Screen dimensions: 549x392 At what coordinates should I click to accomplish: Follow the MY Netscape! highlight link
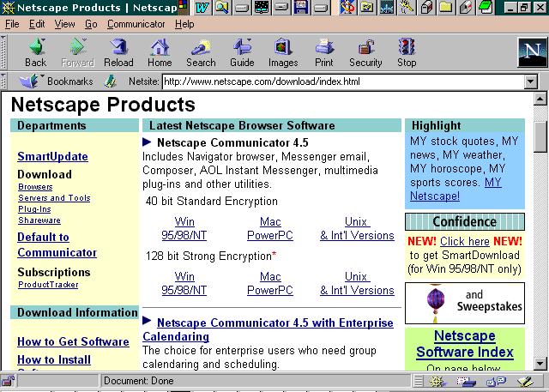tap(455, 189)
